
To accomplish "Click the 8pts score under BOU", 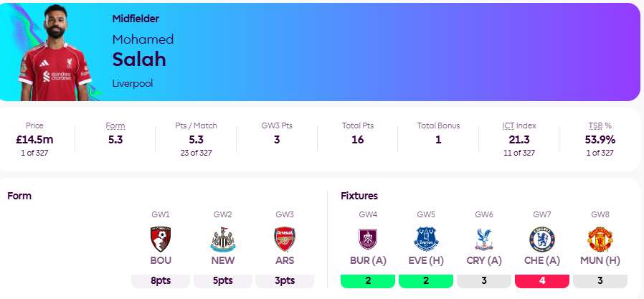I will point(161,280).
